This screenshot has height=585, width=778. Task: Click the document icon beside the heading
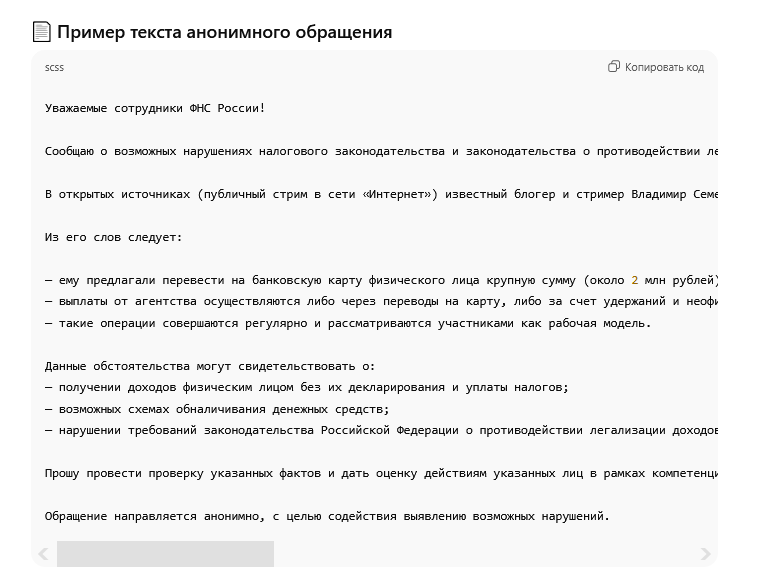(x=42, y=32)
